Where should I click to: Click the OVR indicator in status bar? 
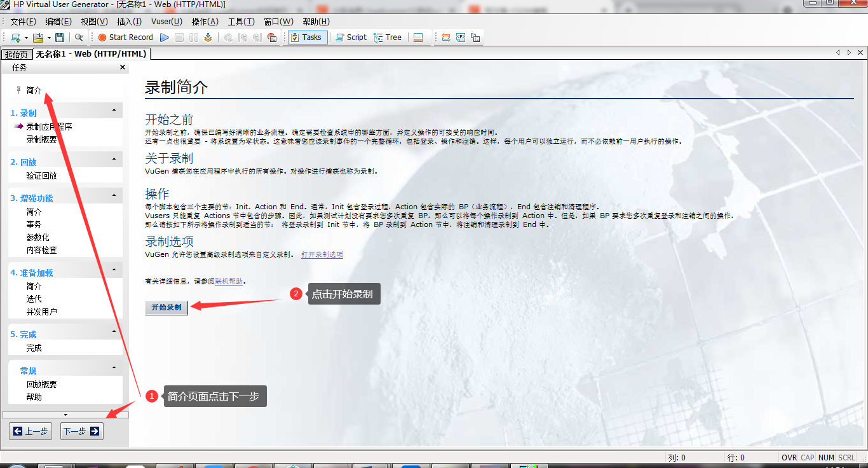(789, 458)
